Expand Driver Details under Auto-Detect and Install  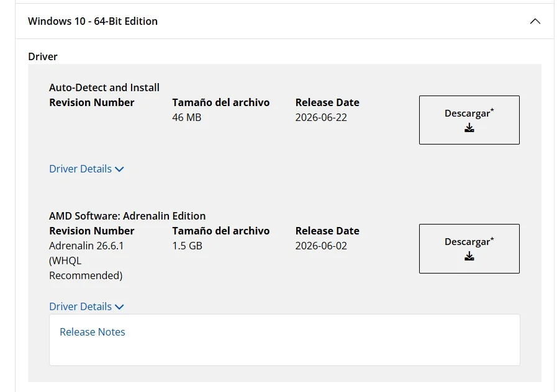pyautogui.click(x=86, y=169)
